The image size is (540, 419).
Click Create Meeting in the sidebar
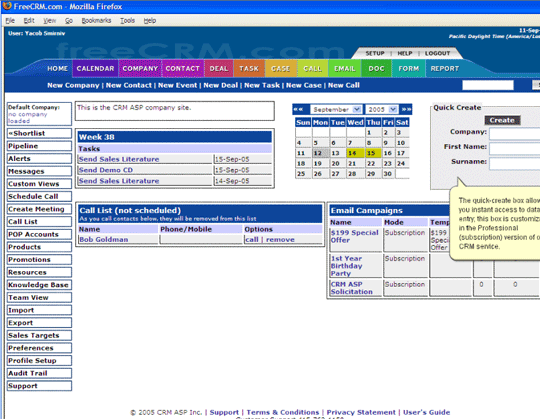coord(39,209)
